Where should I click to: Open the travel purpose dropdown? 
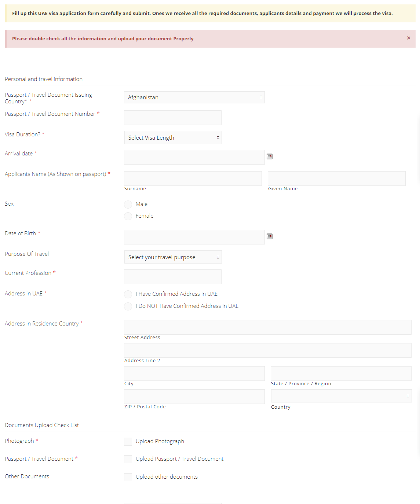tap(173, 257)
